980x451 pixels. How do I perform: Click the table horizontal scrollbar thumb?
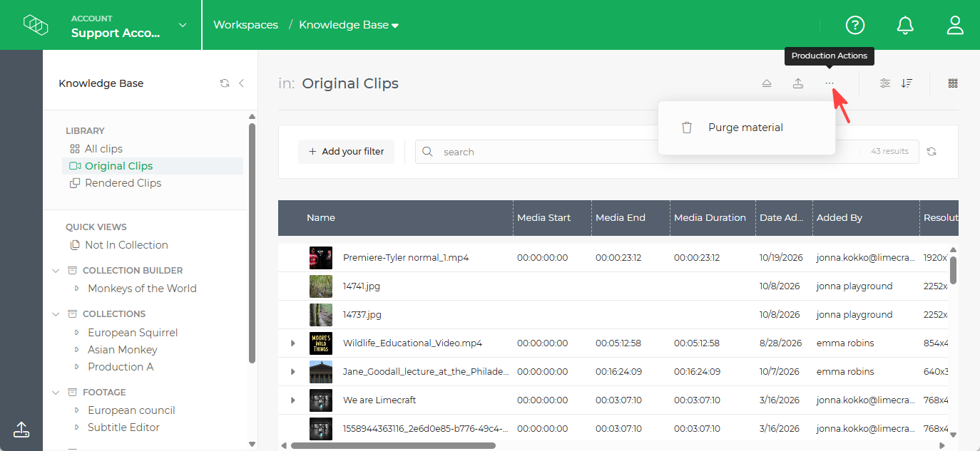pos(393,445)
